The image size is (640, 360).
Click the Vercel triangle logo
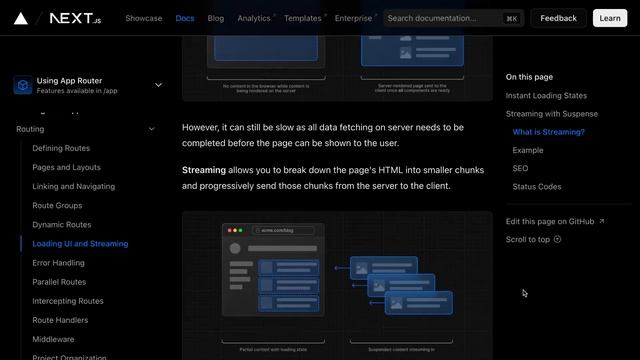coord(21,18)
